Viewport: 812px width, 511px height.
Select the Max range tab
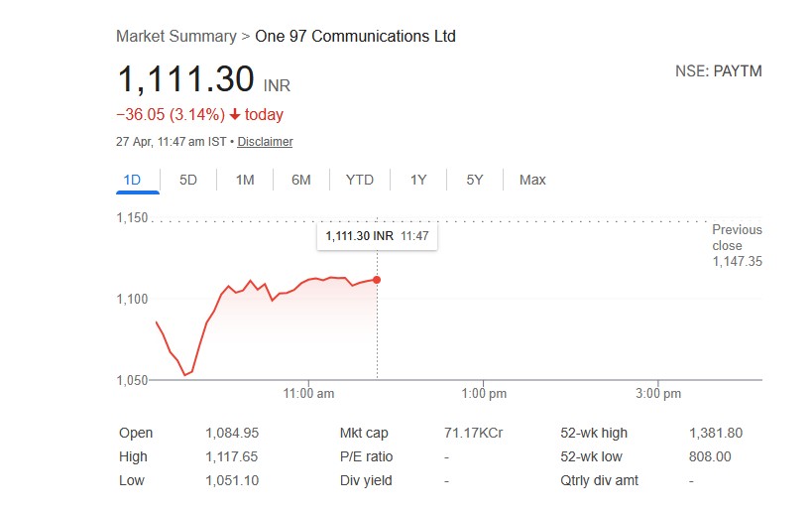coord(532,180)
